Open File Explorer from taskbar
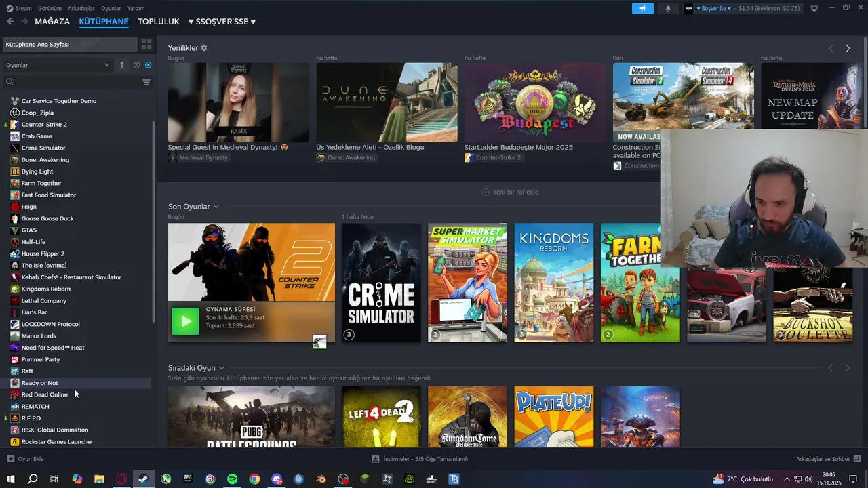Viewport: 868px width, 488px height. point(99,479)
